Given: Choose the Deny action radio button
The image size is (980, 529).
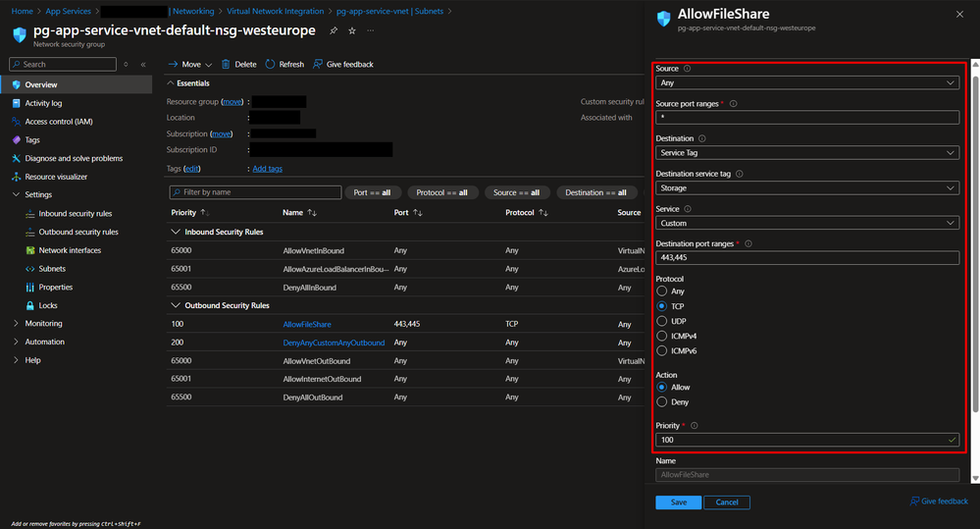Looking at the screenshot, I should tap(662, 402).
